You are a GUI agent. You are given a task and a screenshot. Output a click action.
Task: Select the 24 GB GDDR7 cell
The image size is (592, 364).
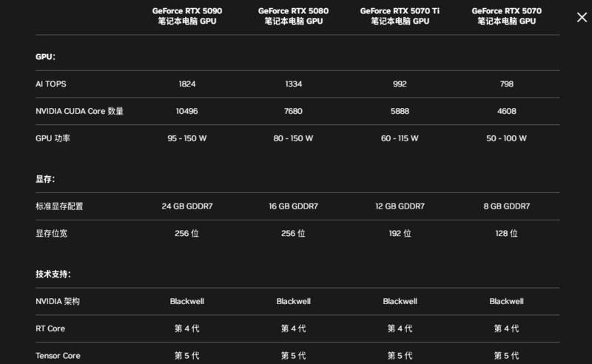[x=187, y=206]
